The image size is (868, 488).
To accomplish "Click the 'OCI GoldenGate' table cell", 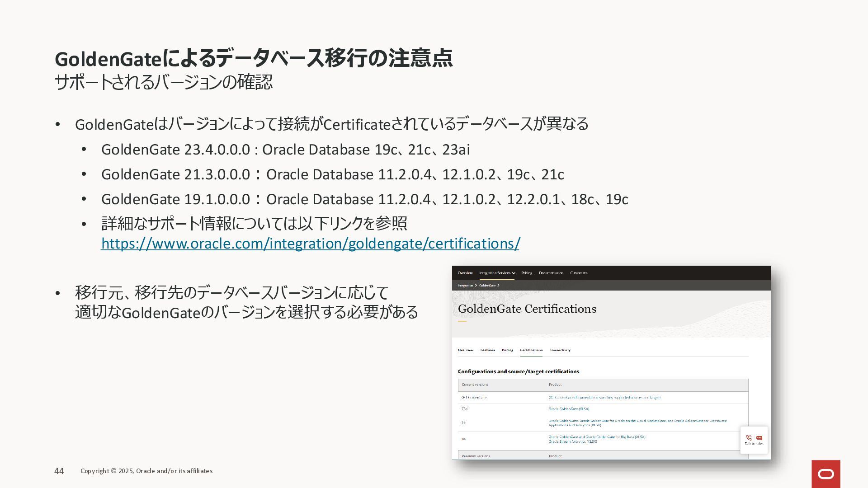I will (474, 398).
